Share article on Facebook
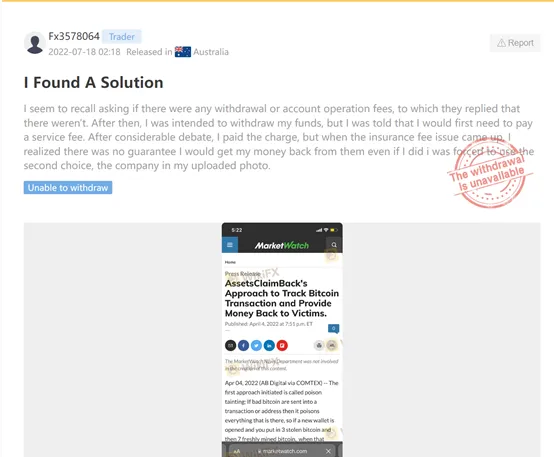 tap(243, 345)
